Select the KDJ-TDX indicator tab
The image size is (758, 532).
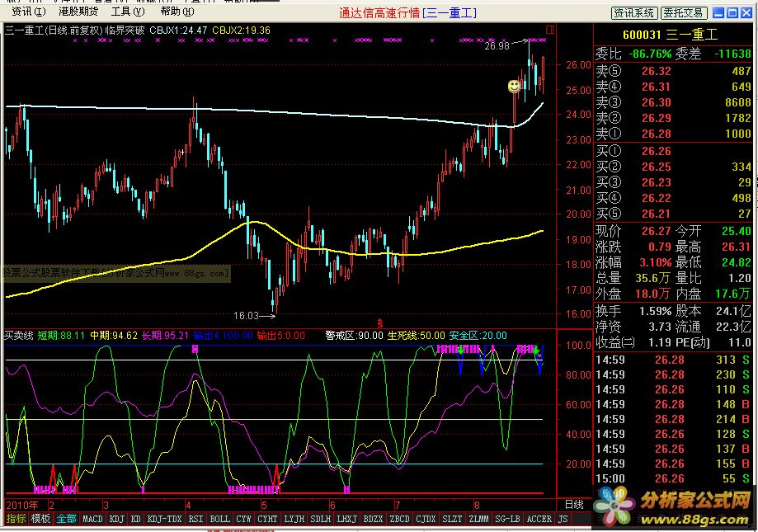(164, 519)
